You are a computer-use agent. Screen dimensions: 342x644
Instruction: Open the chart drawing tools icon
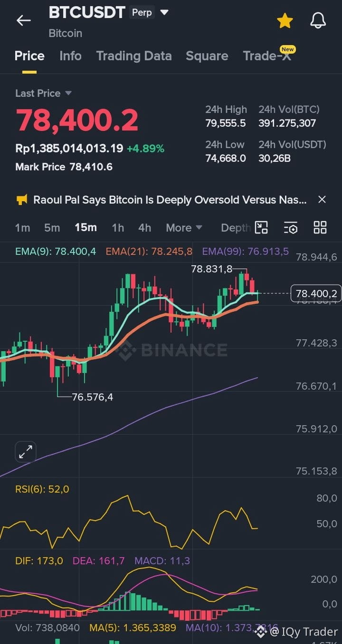(x=261, y=228)
